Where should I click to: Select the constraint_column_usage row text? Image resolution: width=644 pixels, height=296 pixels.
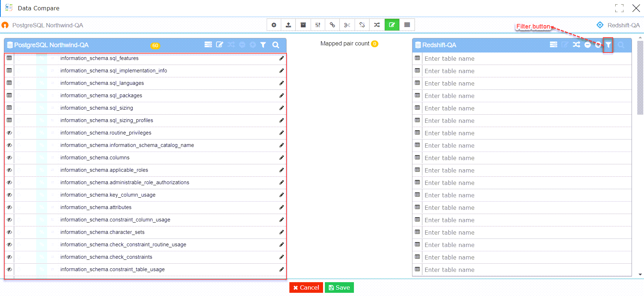pos(115,220)
